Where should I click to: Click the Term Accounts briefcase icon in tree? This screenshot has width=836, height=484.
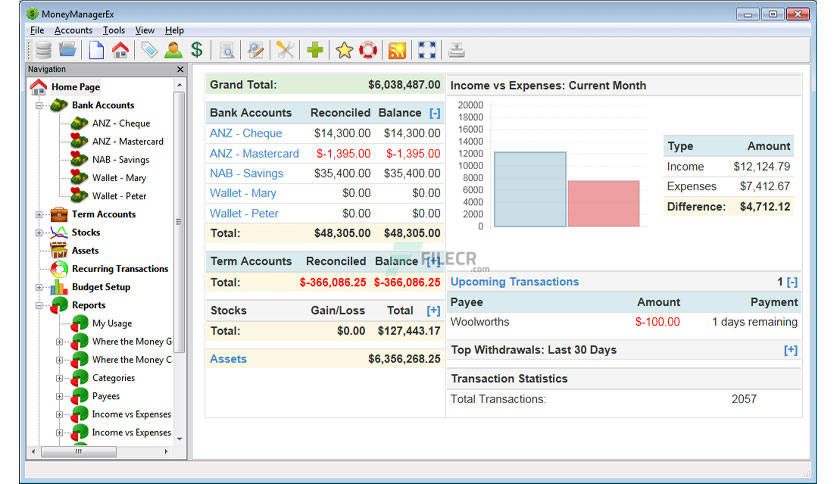(59, 214)
